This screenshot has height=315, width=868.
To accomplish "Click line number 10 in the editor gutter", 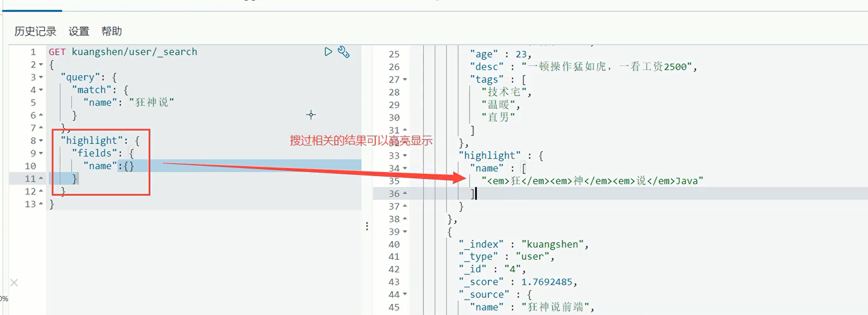I will coord(30,166).
